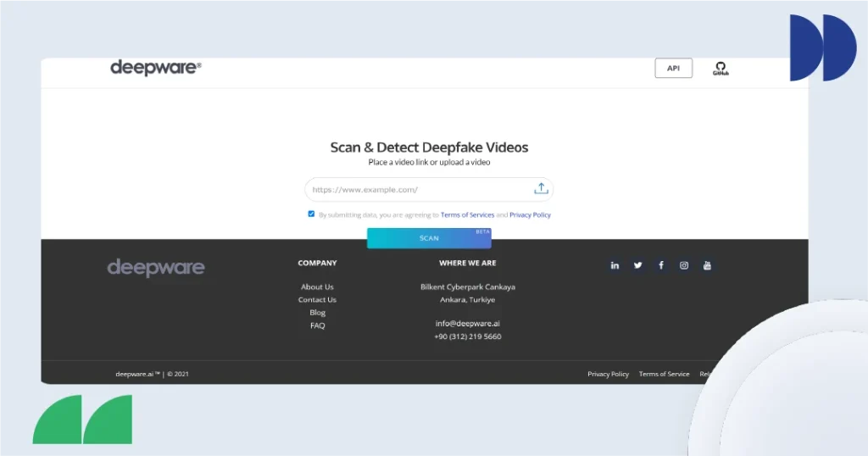
Task: Open the Facebook social icon
Action: tap(661, 265)
